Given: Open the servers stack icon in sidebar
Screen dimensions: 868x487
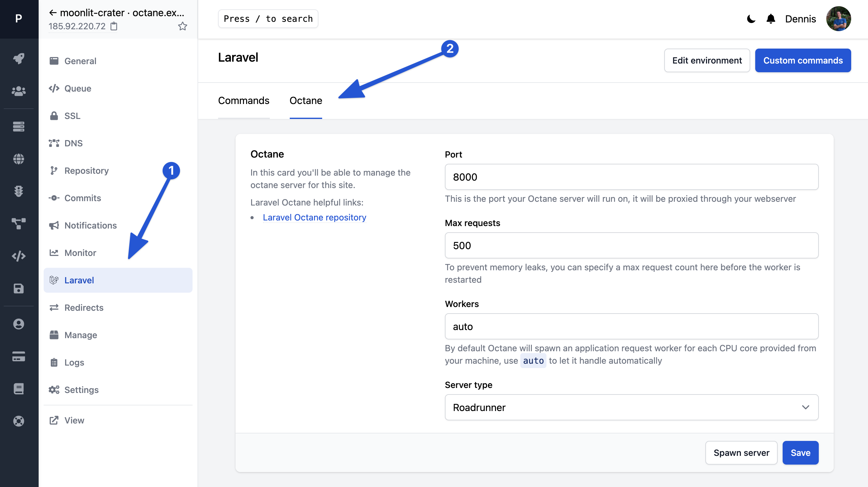Looking at the screenshot, I should point(19,127).
